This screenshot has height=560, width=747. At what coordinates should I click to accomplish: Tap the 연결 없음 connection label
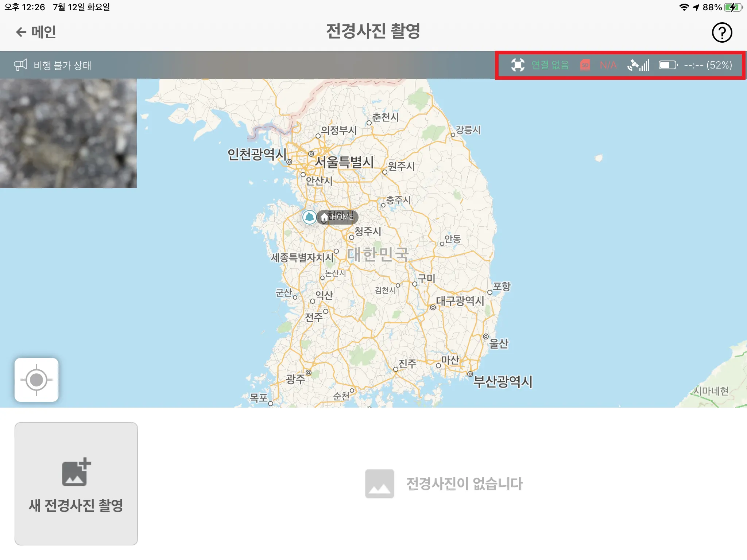coord(550,65)
